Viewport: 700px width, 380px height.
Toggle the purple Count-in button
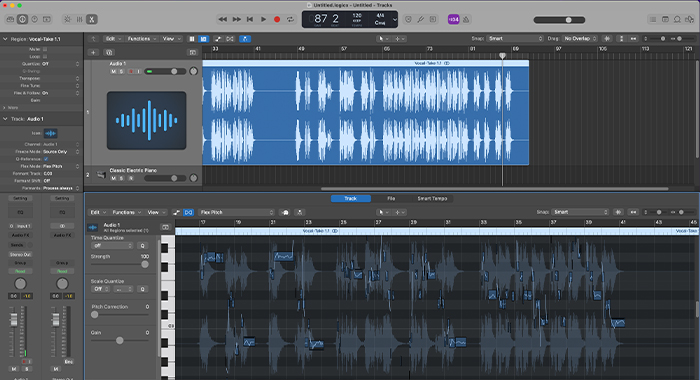(454, 19)
